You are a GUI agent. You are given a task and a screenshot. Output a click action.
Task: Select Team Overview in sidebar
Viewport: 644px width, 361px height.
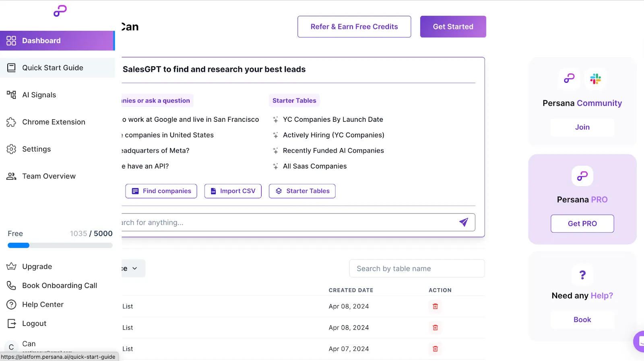tap(57, 176)
